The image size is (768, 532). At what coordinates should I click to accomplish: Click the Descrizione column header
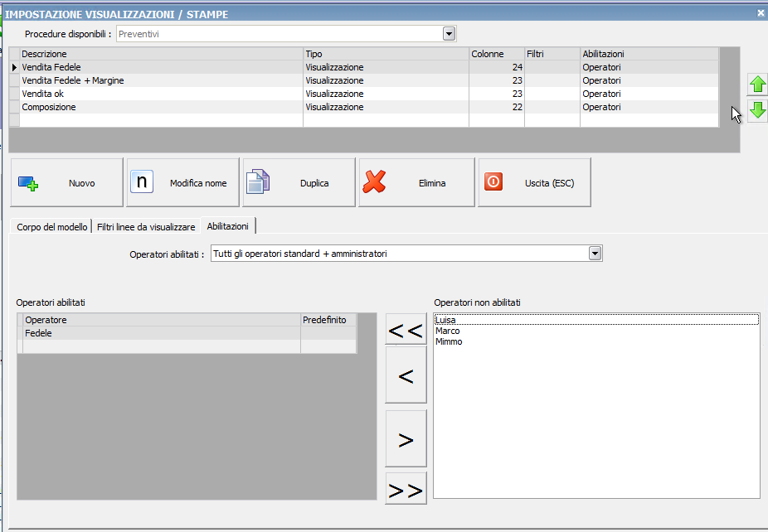coord(162,54)
